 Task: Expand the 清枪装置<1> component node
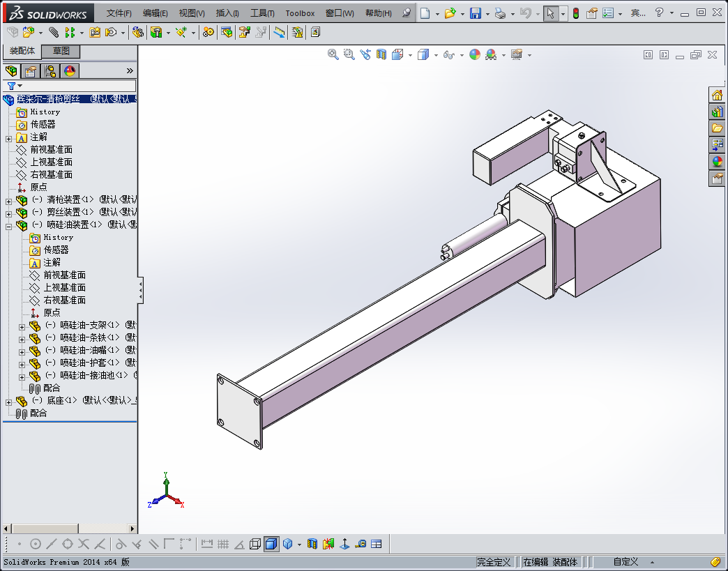pyautogui.click(x=8, y=201)
